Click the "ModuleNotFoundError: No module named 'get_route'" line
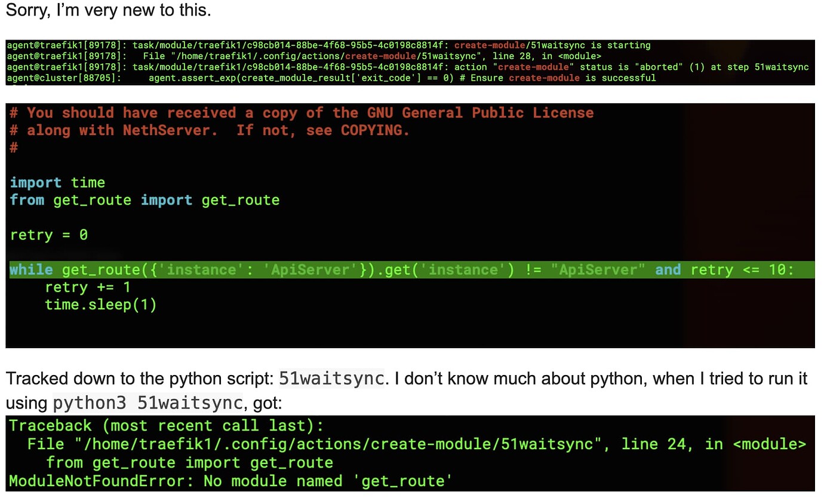This screenshot has height=504, width=824. pos(230,481)
